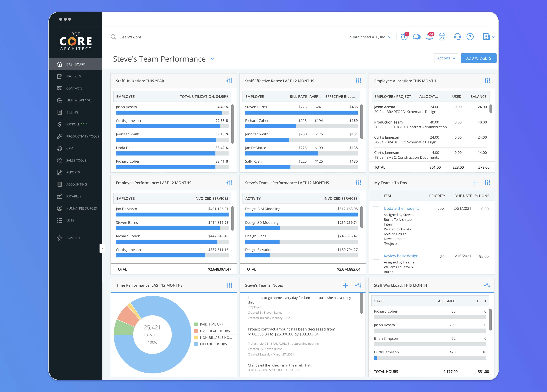The width and height of the screenshot is (547, 392).
Task: Open the 'Review basic design' to-do link
Action: (x=401, y=256)
